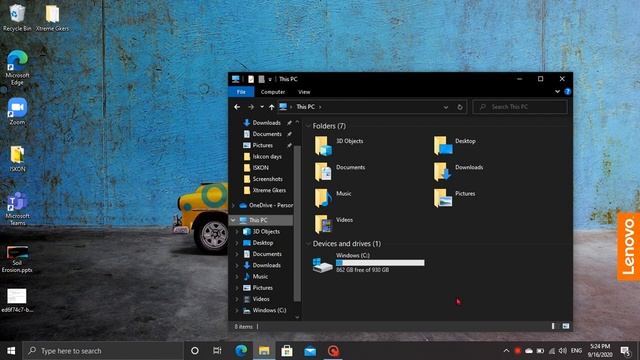
Task: Refresh the This PC view
Action: [460, 107]
